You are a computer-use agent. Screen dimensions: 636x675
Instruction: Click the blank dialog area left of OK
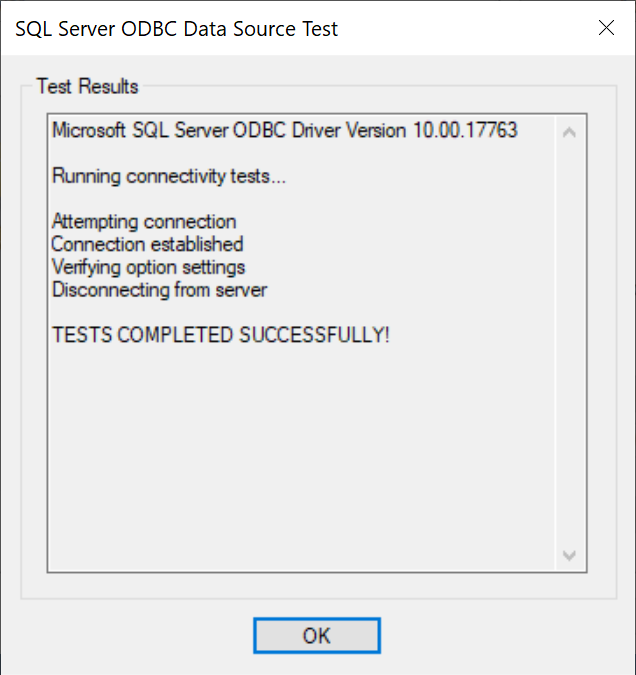(130, 636)
